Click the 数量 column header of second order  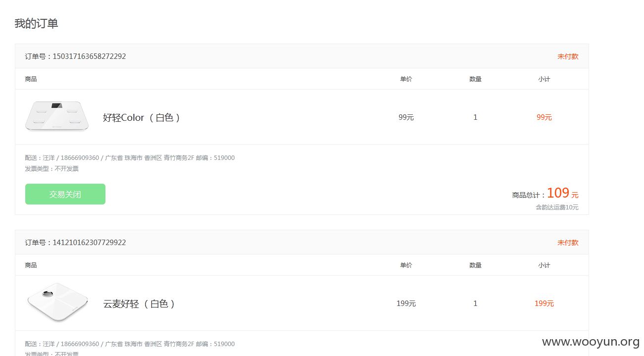[x=475, y=265]
